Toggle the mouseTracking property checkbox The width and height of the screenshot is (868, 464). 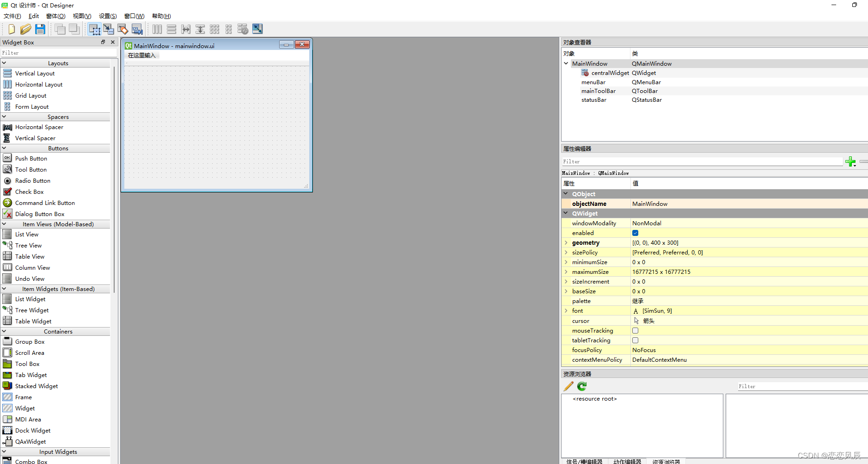pyautogui.click(x=636, y=331)
